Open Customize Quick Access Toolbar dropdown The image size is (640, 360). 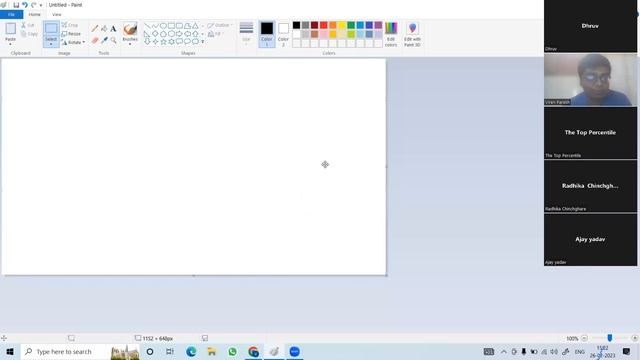(41, 5)
